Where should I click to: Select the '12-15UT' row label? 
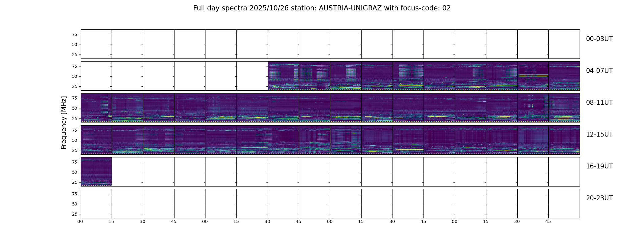(x=599, y=134)
